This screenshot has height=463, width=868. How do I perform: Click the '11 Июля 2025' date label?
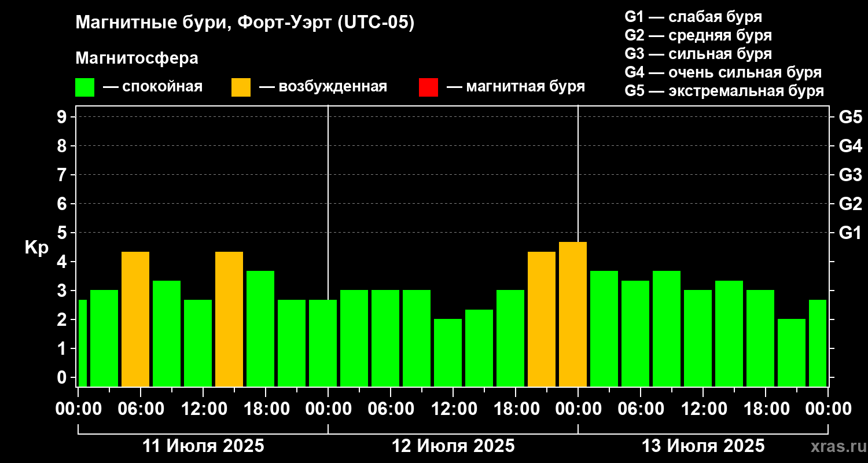click(x=203, y=446)
